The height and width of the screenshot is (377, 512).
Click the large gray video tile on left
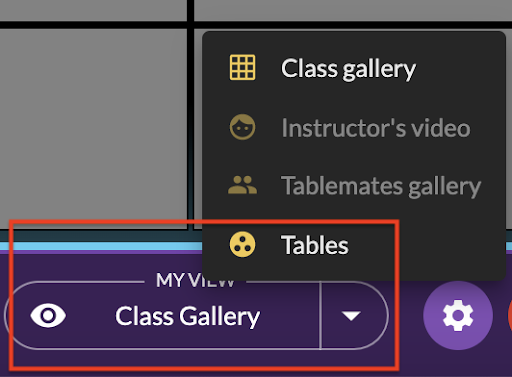[x=93, y=129]
